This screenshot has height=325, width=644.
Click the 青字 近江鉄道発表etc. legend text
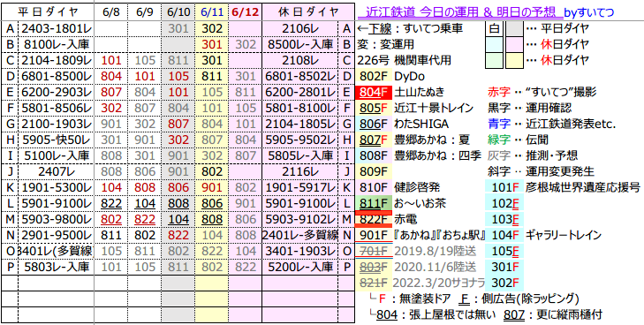point(551,125)
